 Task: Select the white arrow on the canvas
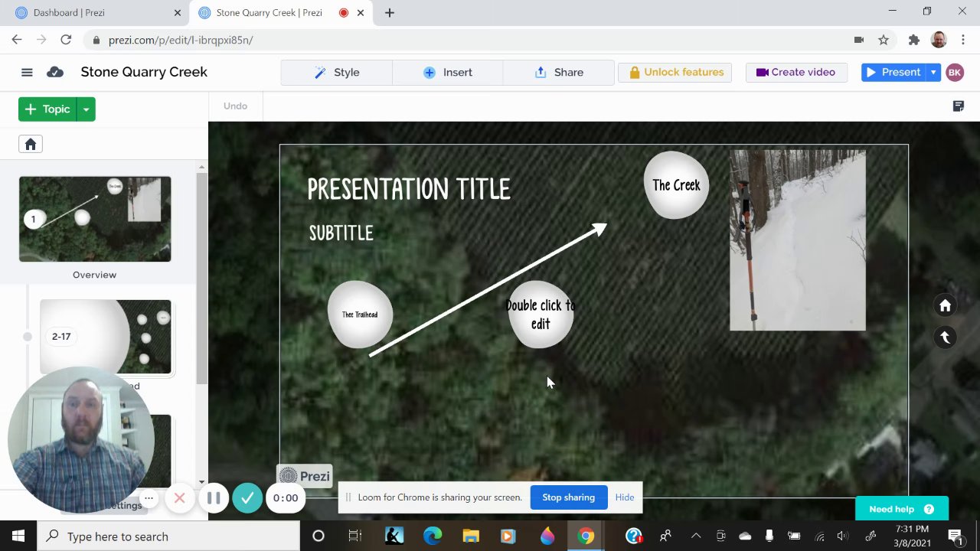point(488,289)
